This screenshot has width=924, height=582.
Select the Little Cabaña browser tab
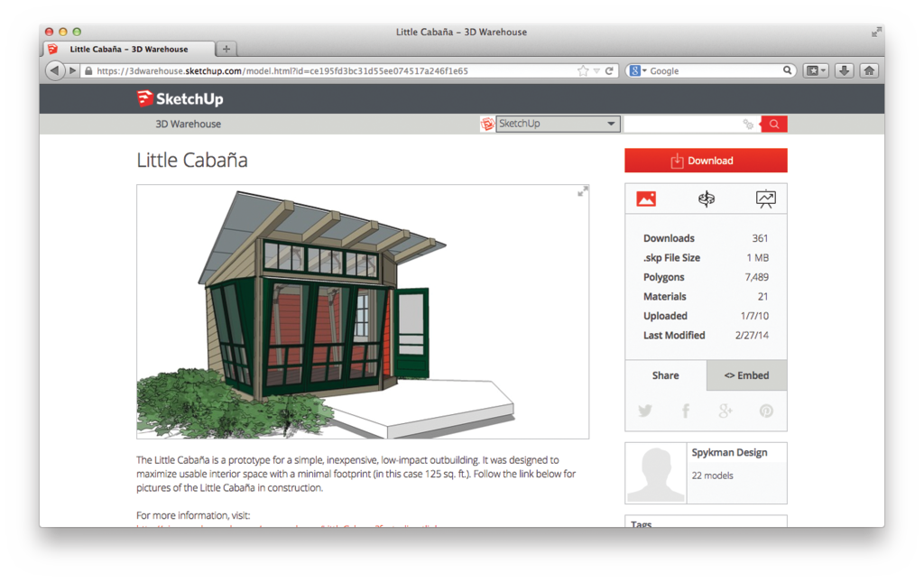(128, 49)
